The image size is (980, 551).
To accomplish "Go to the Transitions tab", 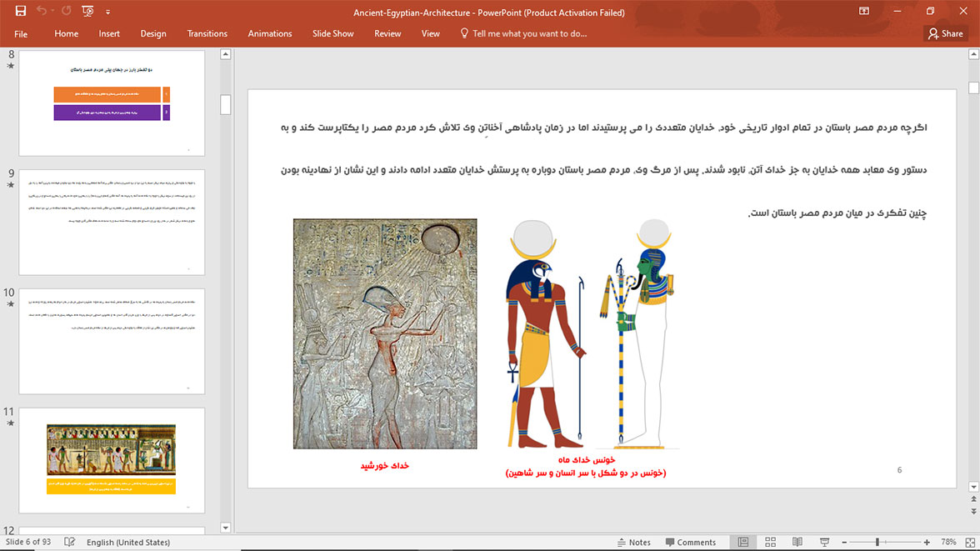I will tap(207, 34).
